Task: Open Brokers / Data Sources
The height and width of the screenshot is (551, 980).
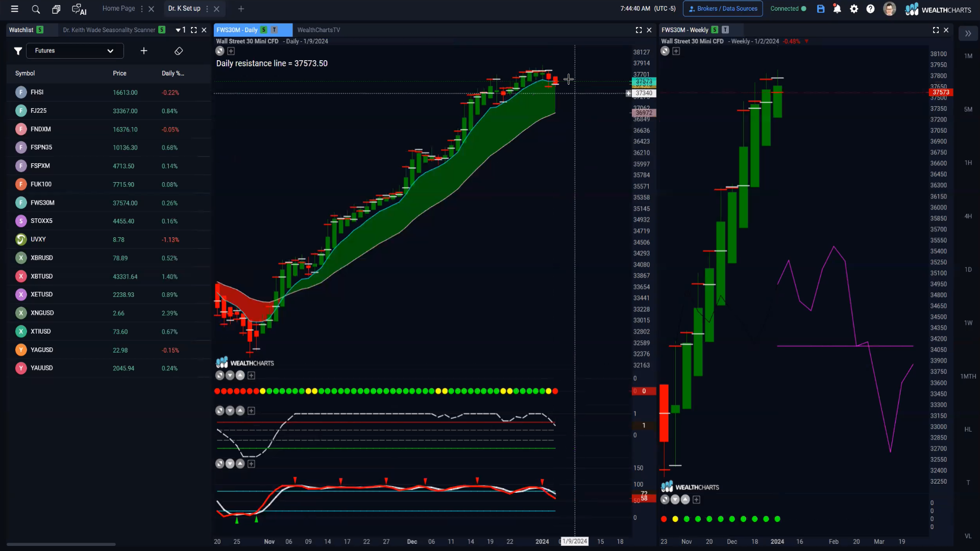Action: 723,9
